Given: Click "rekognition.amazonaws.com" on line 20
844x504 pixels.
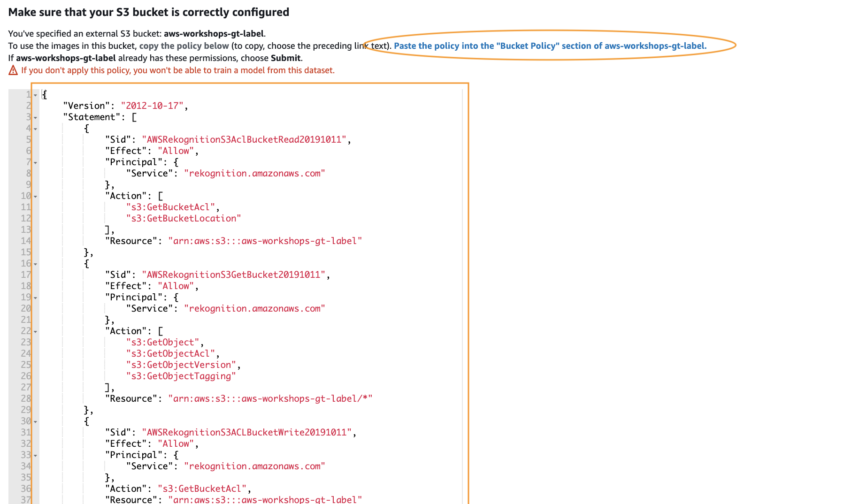Looking at the screenshot, I should [x=254, y=308].
